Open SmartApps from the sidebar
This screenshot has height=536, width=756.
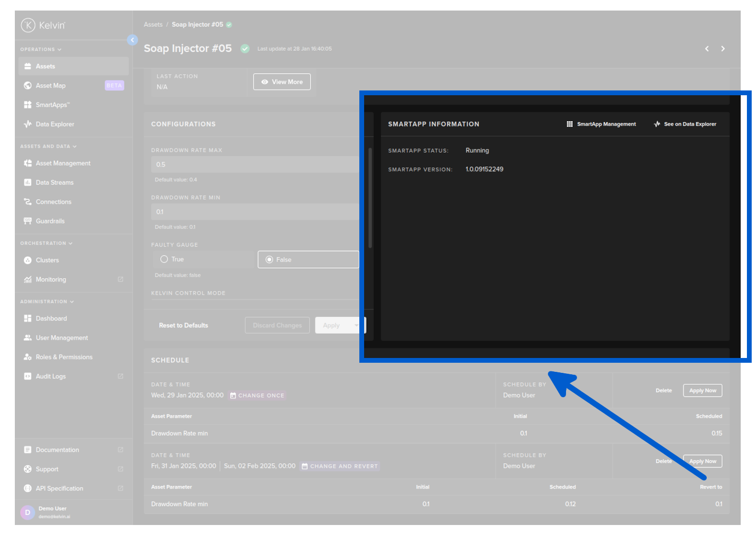(x=53, y=105)
